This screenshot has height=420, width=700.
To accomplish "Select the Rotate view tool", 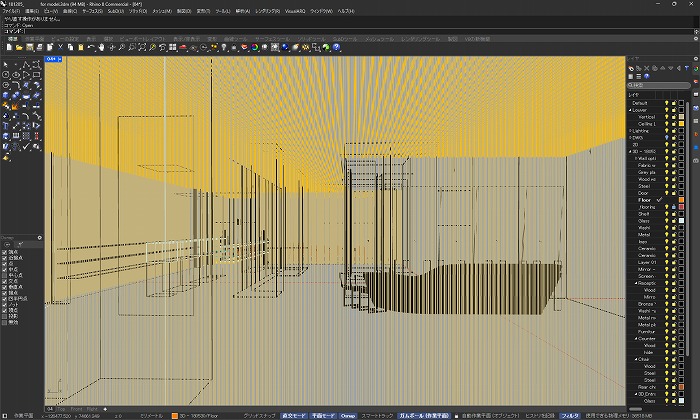I will [x=112, y=47].
